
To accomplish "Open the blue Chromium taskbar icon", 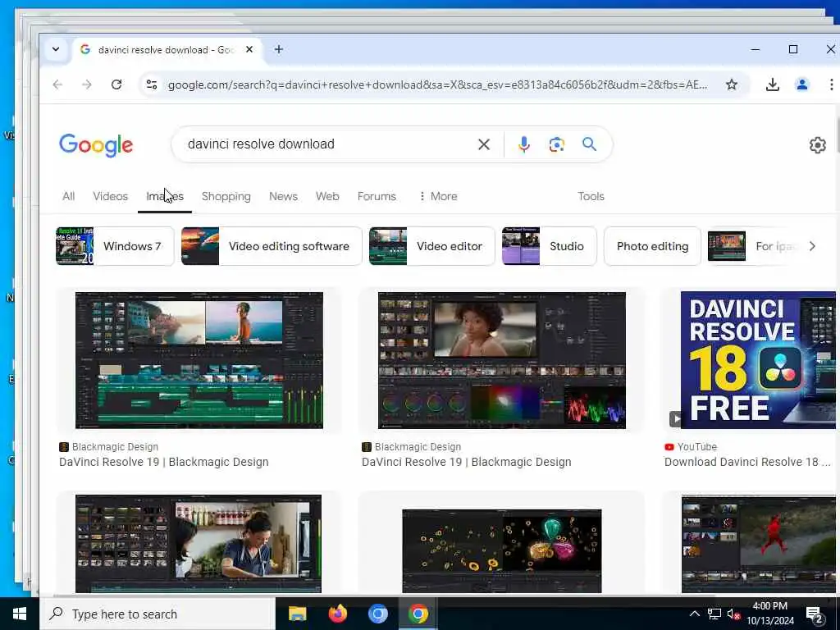I will [x=377, y=614].
